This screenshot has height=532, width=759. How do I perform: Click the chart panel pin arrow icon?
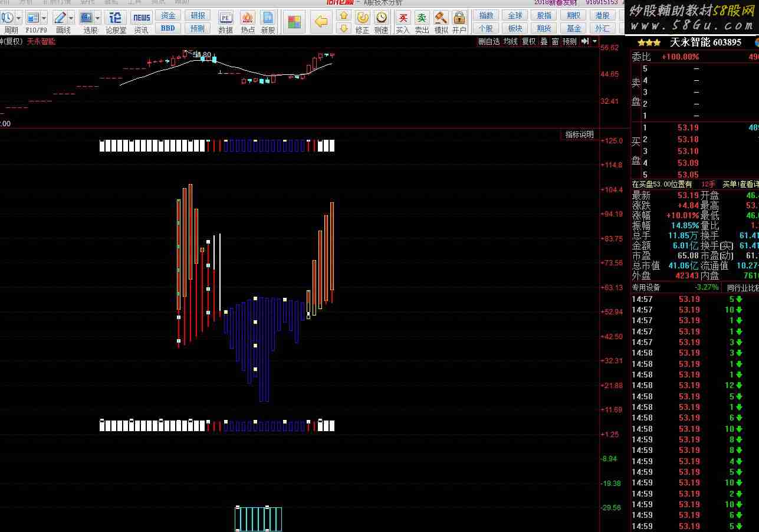(x=584, y=41)
